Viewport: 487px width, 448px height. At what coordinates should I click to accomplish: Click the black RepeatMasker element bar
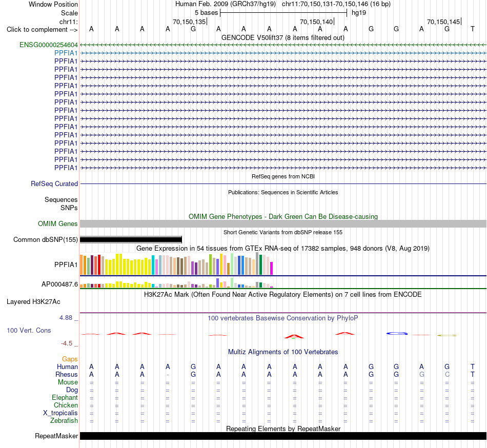coord(283,436)
